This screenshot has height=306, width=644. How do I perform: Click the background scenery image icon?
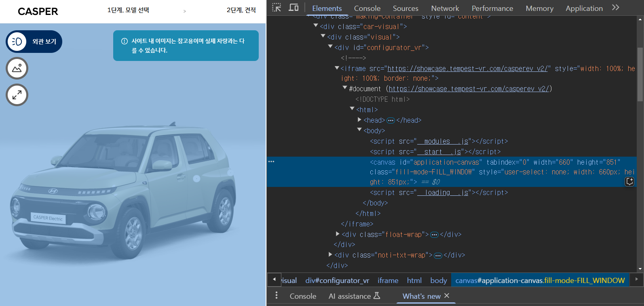pyautogui.click(x=17, y=68)
